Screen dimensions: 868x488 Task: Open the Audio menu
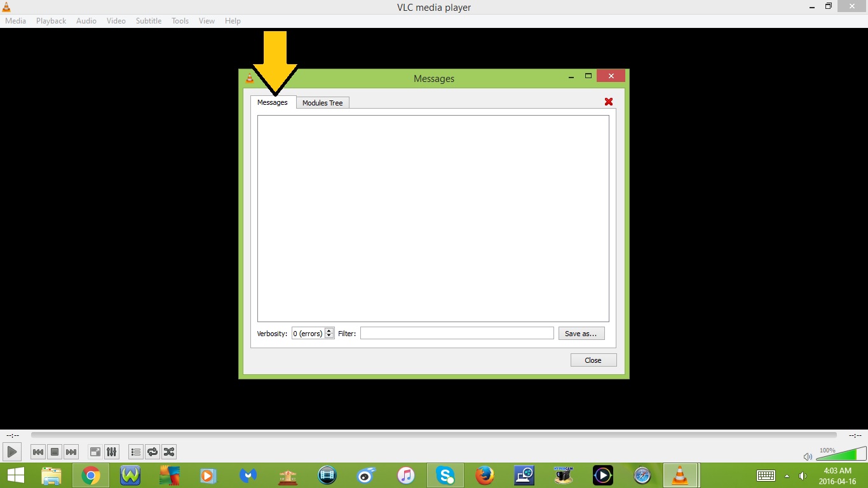pos(86,21)
